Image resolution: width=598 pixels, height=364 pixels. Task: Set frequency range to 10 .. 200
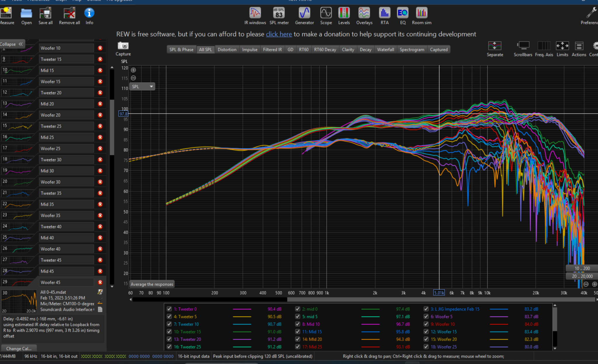582,268
